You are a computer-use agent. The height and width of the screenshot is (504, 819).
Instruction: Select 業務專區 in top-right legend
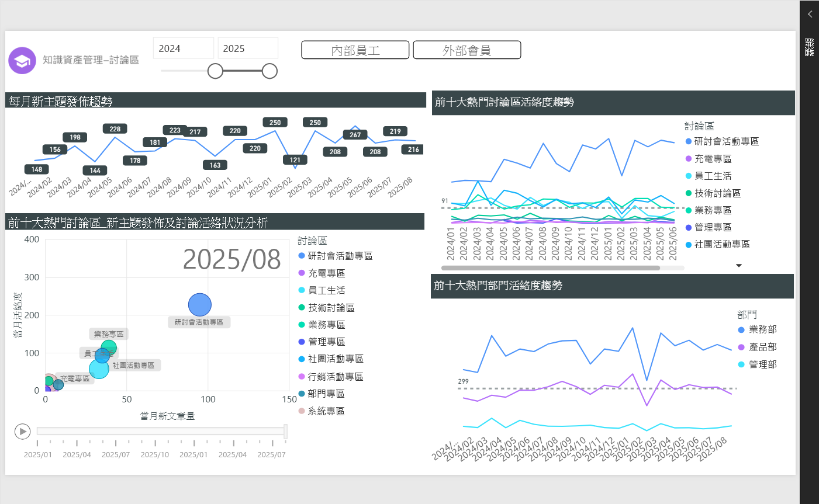click(709, 210)
